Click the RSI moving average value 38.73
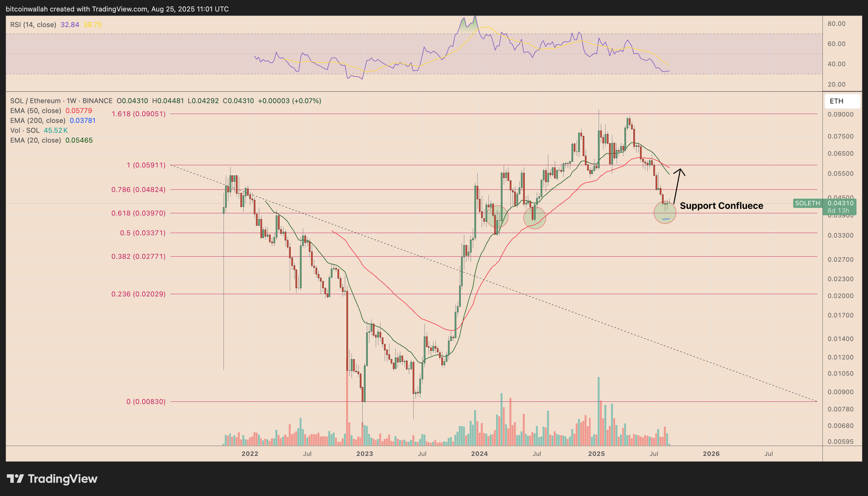Viewport: 868px width, 496px height. [92, 25]
